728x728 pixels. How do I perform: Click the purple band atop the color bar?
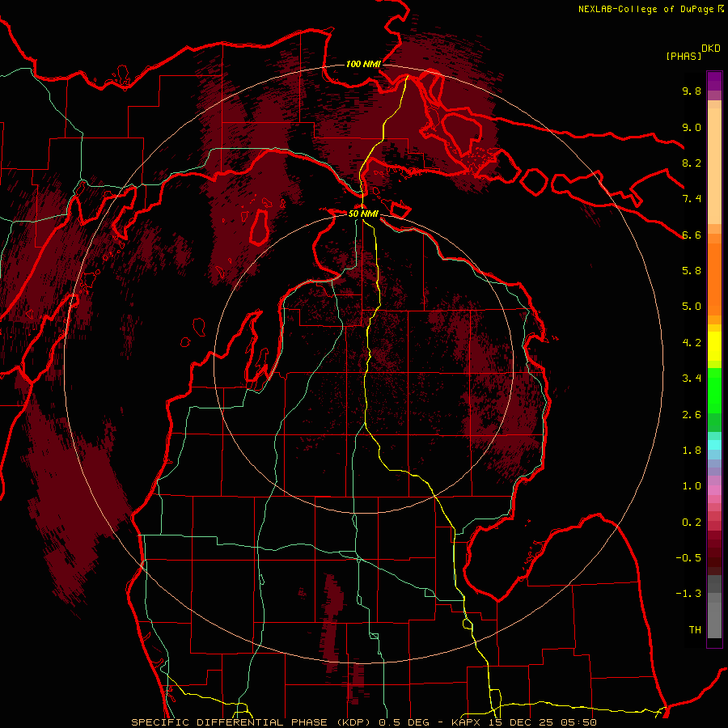[x=714, y=81]
